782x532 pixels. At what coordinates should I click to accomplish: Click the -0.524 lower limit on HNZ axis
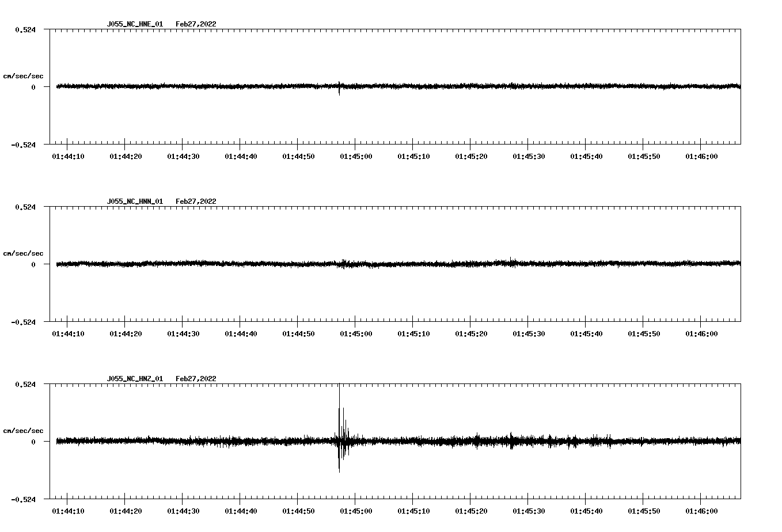pyautogui.click(x=23, y=499)
